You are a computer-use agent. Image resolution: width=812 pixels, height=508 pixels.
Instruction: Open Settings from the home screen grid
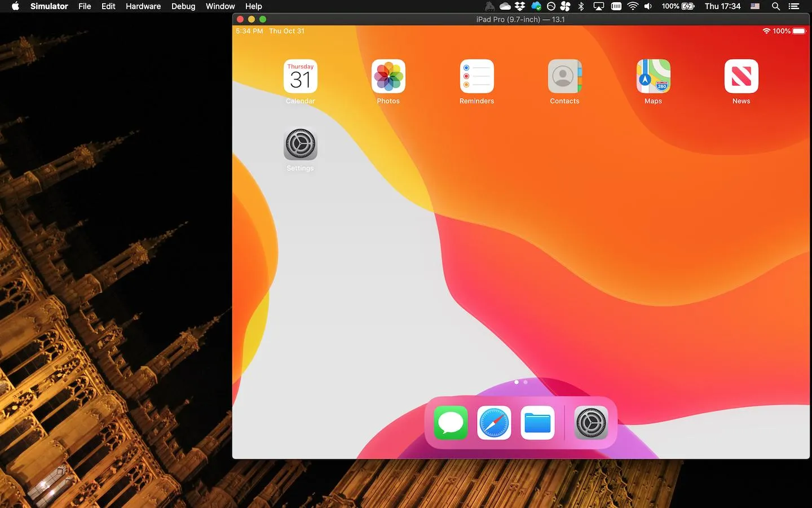pyautogui.click(x=300, y=144)
